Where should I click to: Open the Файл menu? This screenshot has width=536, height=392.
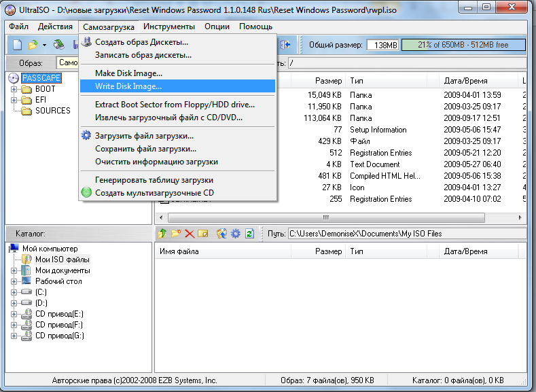pyautogui.click(x=18, y=26)
